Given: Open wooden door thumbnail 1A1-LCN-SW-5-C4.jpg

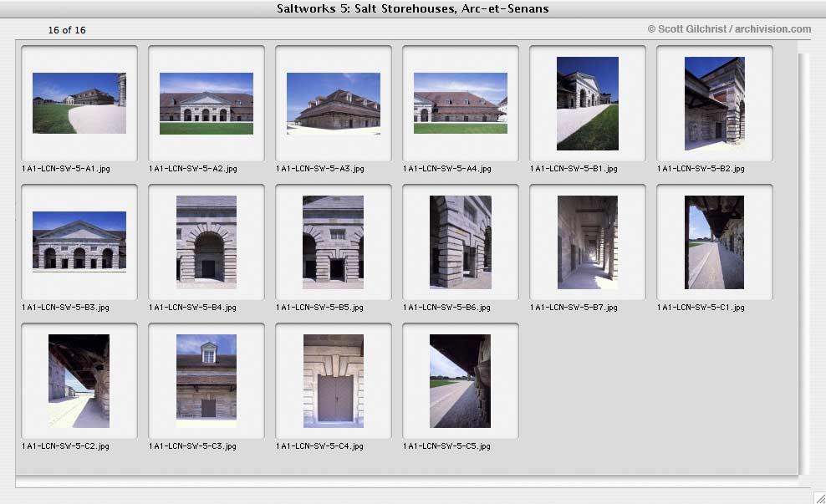Looking at the screenshot, I should (x=333, y=381).
